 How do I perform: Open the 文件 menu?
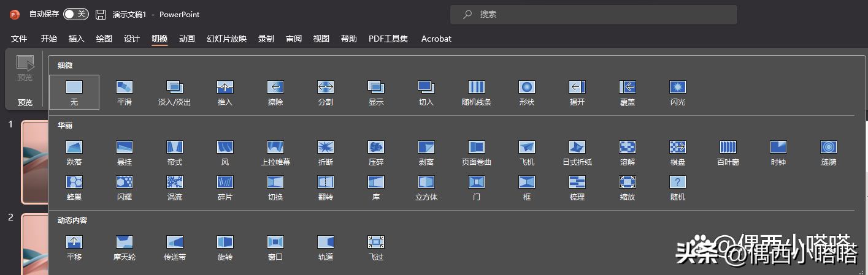click(x=19, y=39)
